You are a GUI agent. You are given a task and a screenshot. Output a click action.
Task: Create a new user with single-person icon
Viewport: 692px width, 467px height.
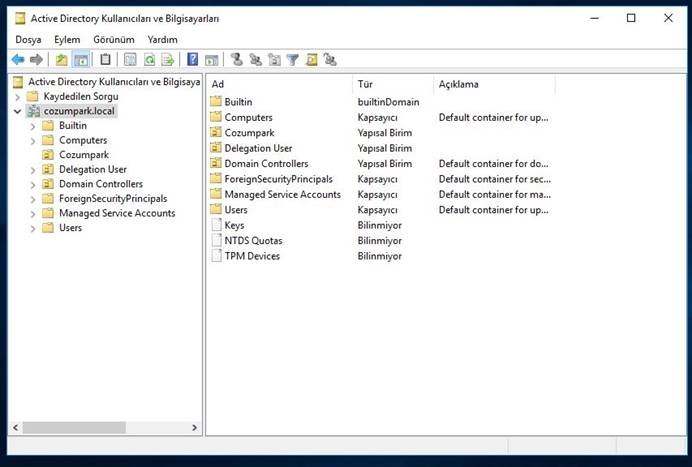coord(237,59)
